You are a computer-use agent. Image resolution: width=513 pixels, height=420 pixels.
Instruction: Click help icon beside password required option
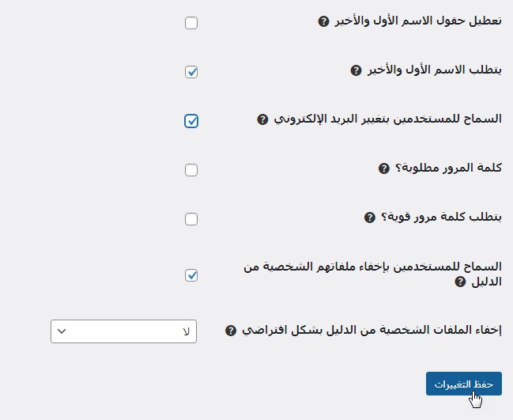[x=384, y=168]
